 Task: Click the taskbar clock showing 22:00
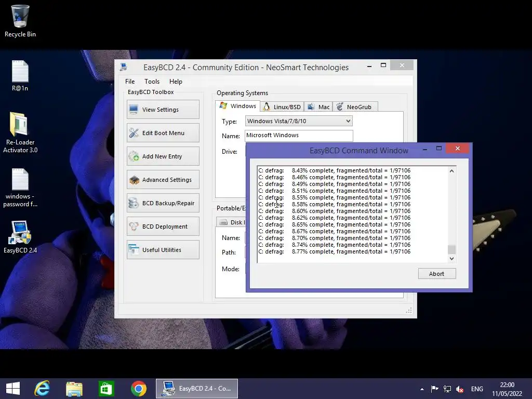tap(507, 389)
